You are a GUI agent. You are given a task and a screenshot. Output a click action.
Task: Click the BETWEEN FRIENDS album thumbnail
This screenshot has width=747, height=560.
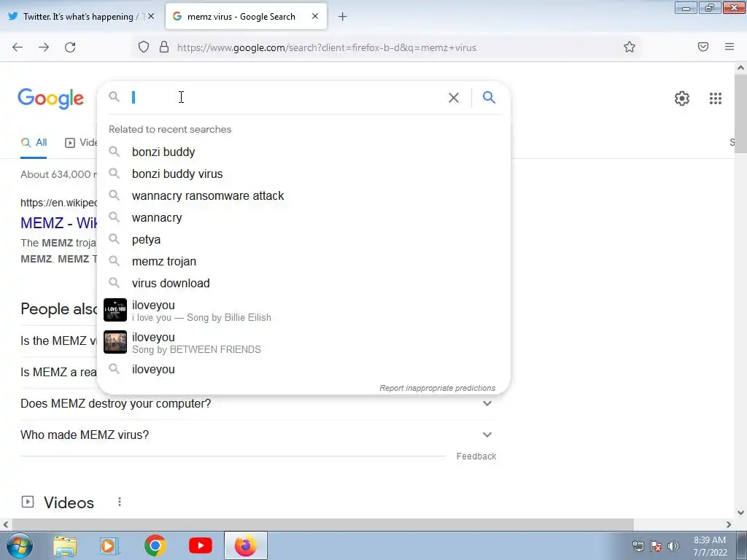click(115, 342)
